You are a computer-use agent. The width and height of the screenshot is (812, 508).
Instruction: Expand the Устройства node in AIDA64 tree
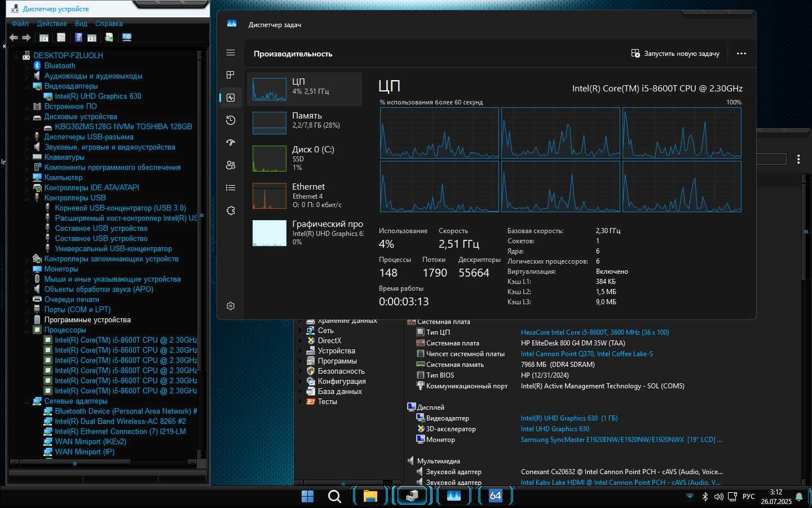pos(301,351)
